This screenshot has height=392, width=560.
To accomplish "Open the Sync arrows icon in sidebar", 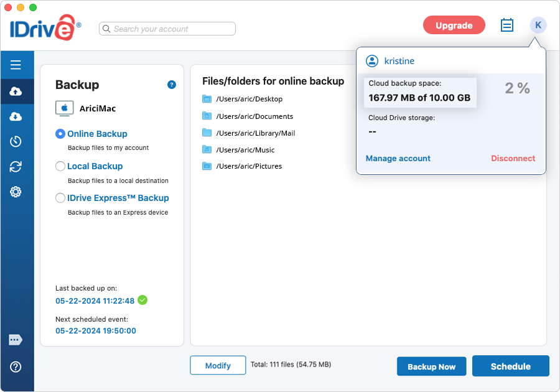I will tap(16, 167).
